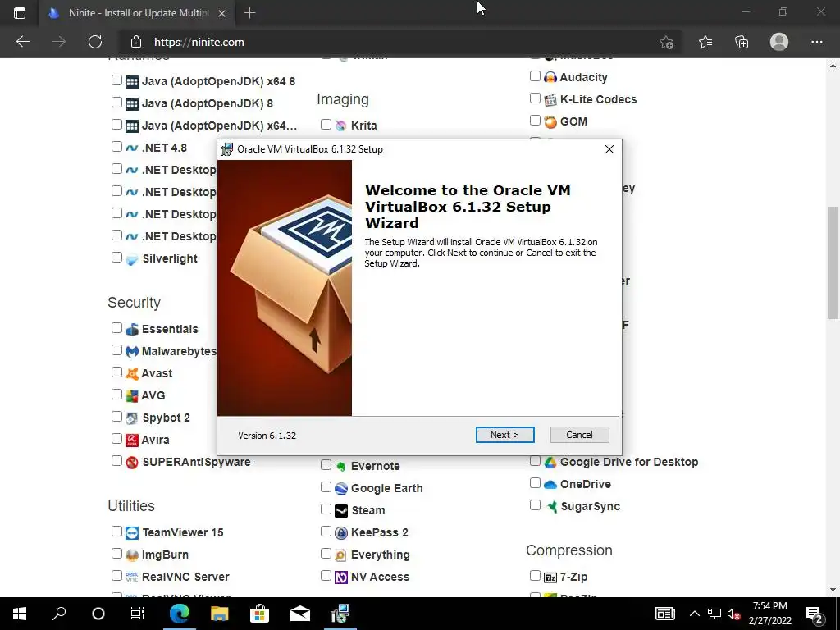Viewport: 840px width, 630px height.
Task: Click the KeePass 2 lock icon
Action: pos(341,533)
